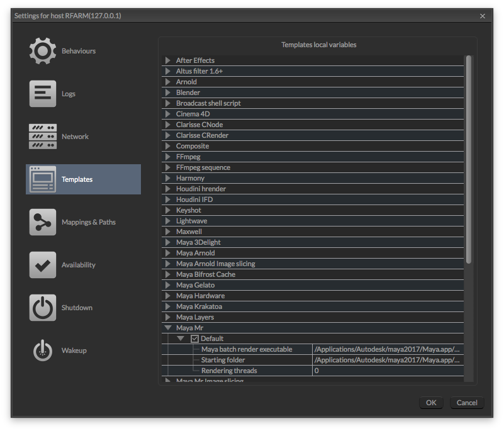Viewport: 504px width, 431px height.
Task: Expand the Cinema 4D template
Action: click(x=167, y=114)
